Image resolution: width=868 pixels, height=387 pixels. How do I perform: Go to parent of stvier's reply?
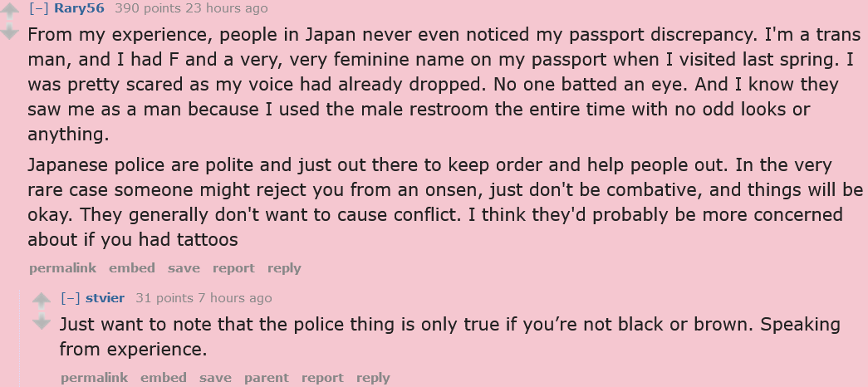click(x=266, y=378)
